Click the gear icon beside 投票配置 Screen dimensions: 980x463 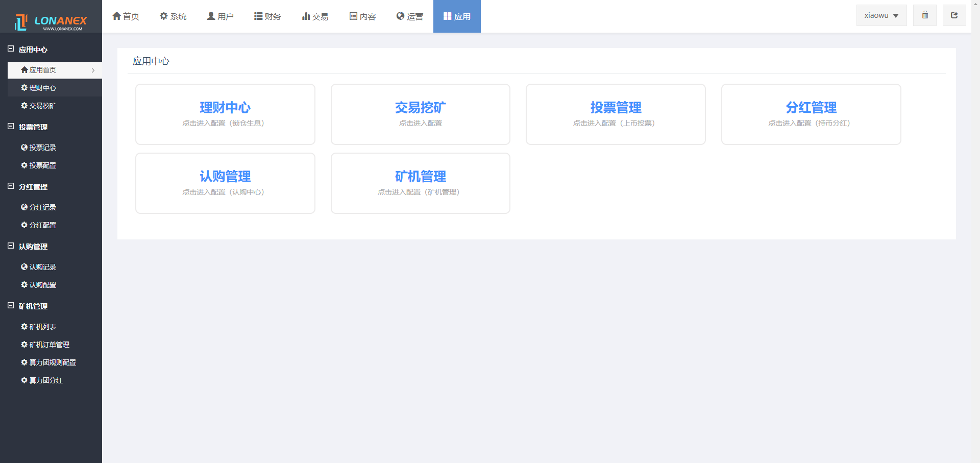point(24,165)
